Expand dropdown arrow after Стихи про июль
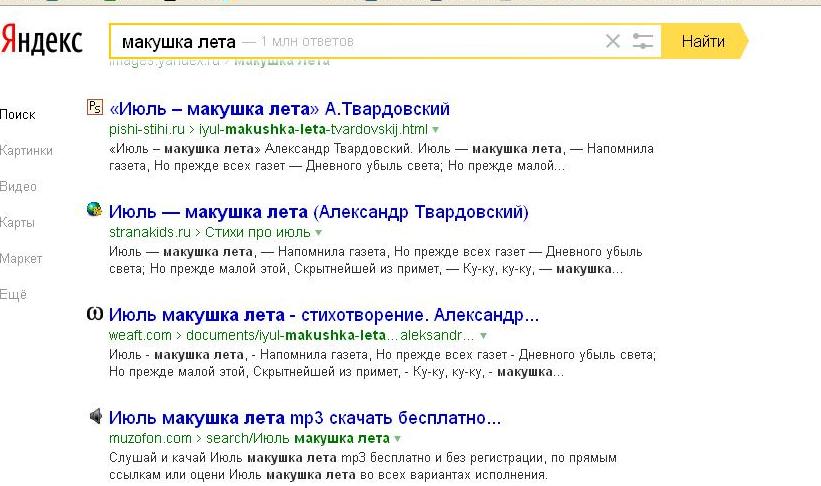The width and height of the screenshot is (821, 486). tap(319, 233)
